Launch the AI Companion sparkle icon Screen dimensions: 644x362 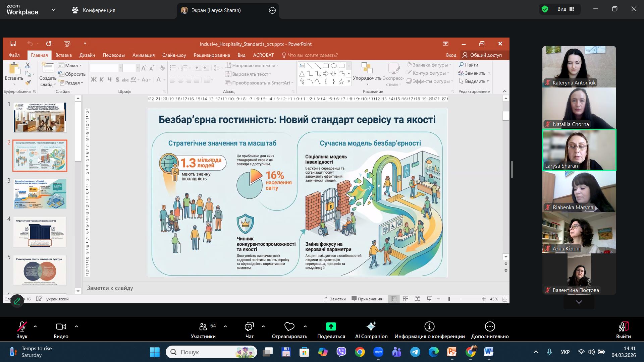point(371,327)
